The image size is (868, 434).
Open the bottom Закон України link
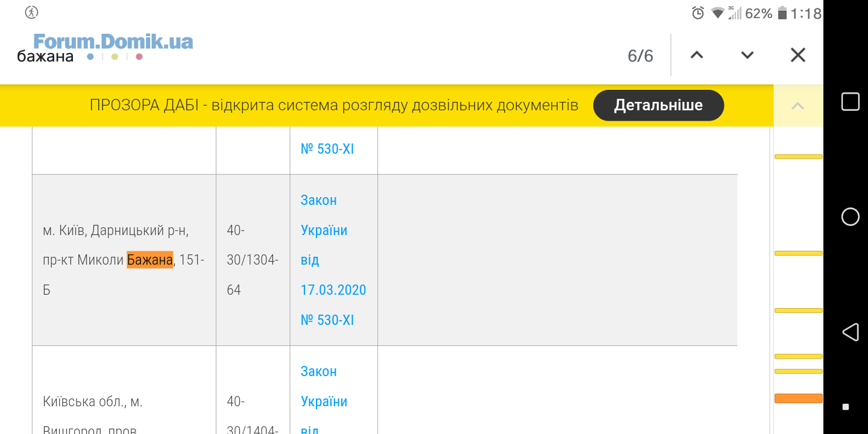(x=324, y=386)
